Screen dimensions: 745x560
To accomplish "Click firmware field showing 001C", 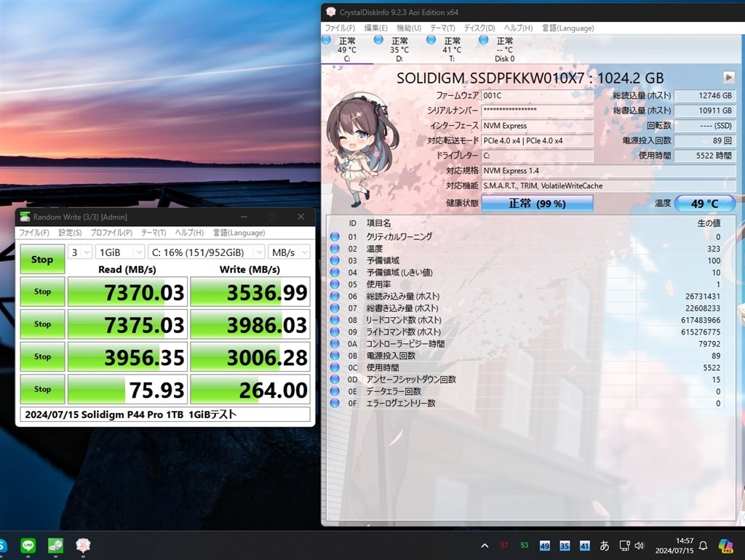I will point(538,95).
